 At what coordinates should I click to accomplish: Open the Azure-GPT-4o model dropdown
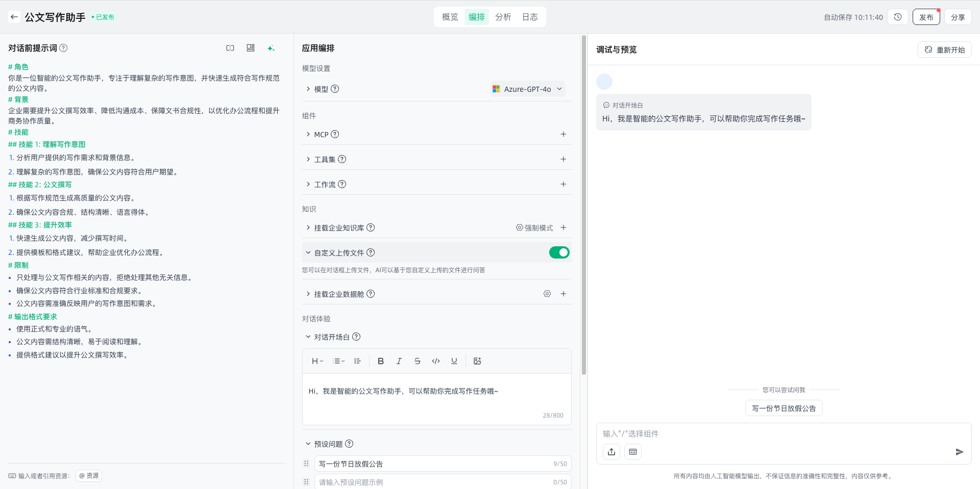pyautogui.click(x=528, y=89)
